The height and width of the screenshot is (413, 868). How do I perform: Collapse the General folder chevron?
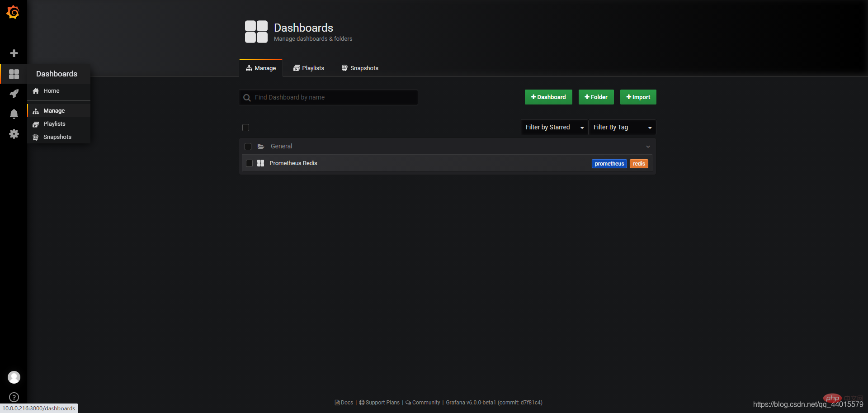pyautogui.click(x=648, y=147)
